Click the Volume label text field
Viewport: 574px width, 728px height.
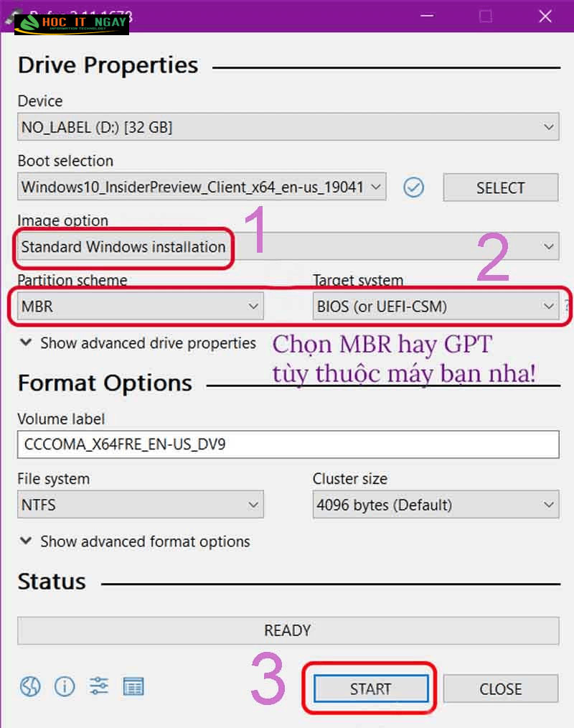288,444
